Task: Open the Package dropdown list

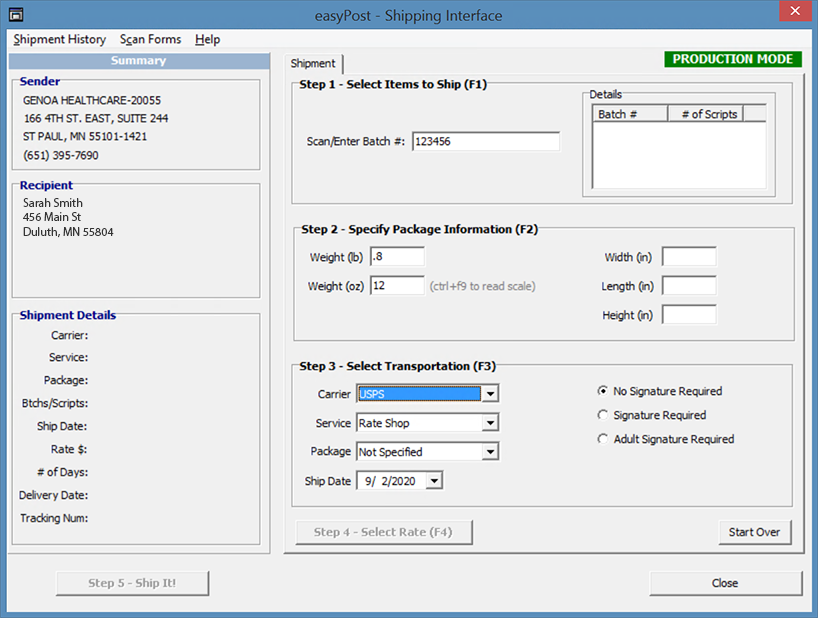Action: tap(489, 452)
